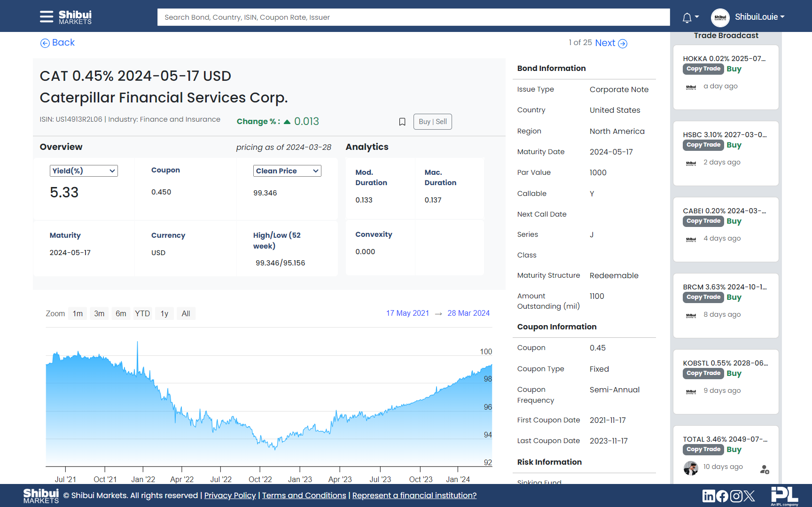Click broadcaster avatar on KOBSTL trade card

point(691,391)
